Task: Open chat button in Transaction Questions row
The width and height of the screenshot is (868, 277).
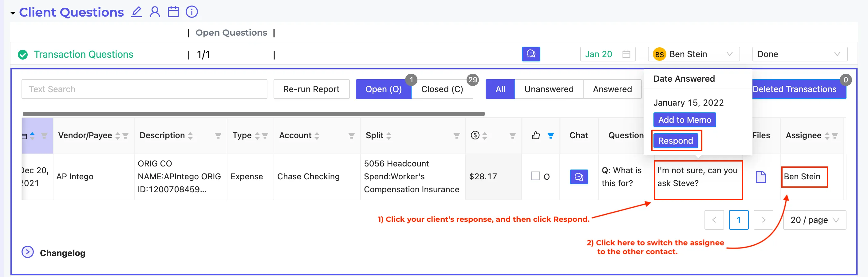Action: (x=531, y=54)
